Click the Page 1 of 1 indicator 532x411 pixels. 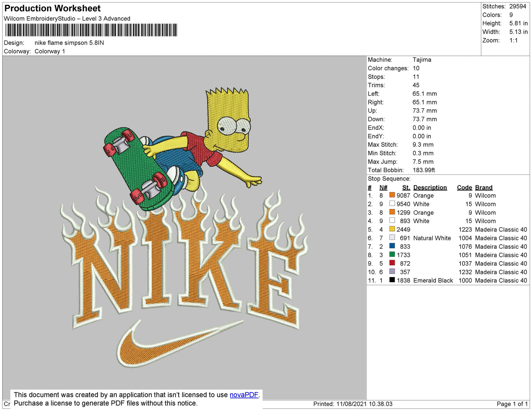click(x=512, y=404)
